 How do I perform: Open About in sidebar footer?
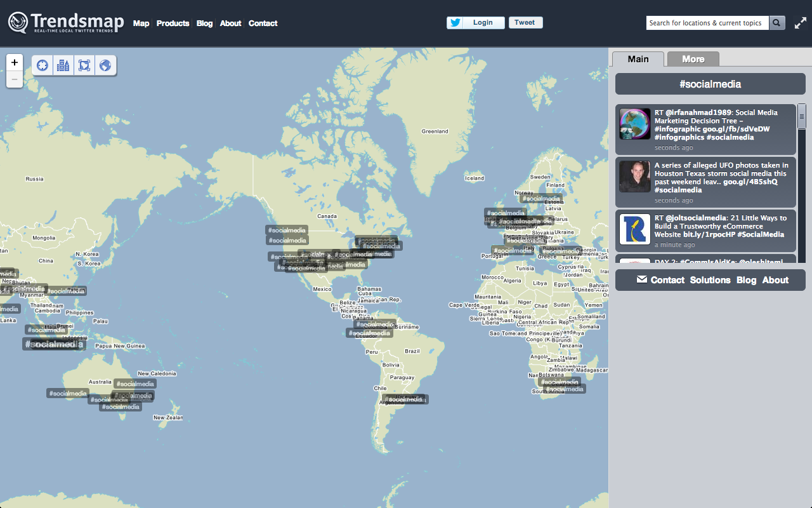coord(775,280)
